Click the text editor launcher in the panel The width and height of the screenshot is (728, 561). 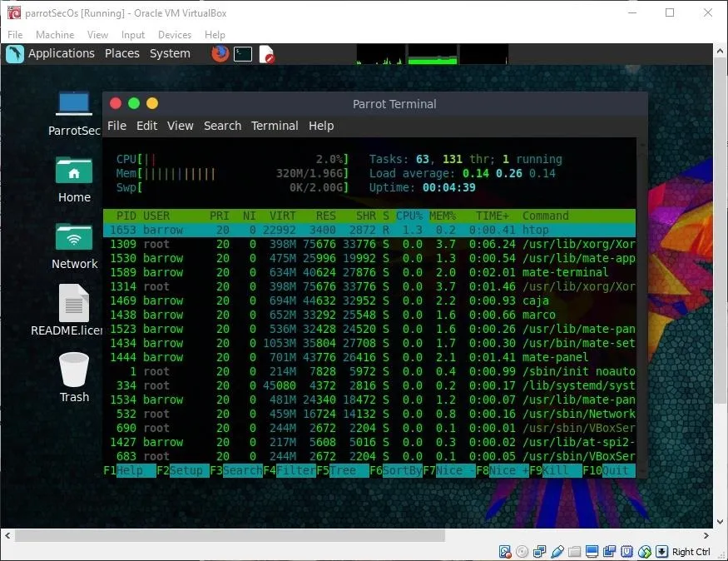pyautogui.click(x=266, y=54)
